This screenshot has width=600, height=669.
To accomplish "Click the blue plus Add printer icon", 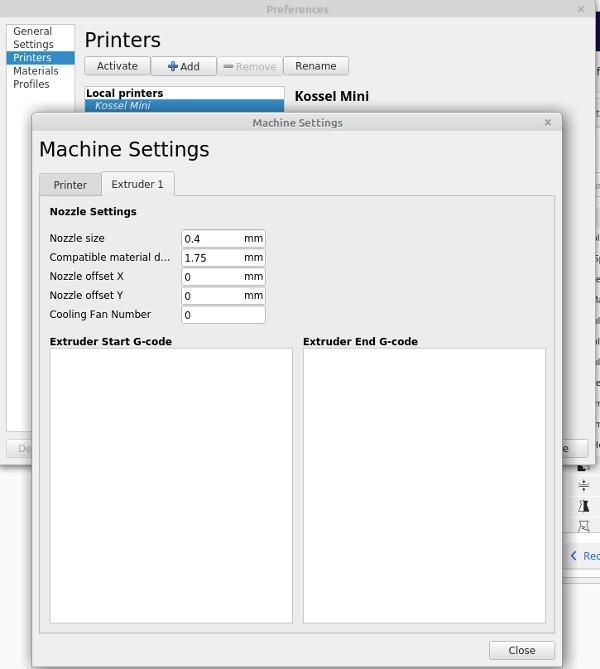I will (x=172, y=66).
